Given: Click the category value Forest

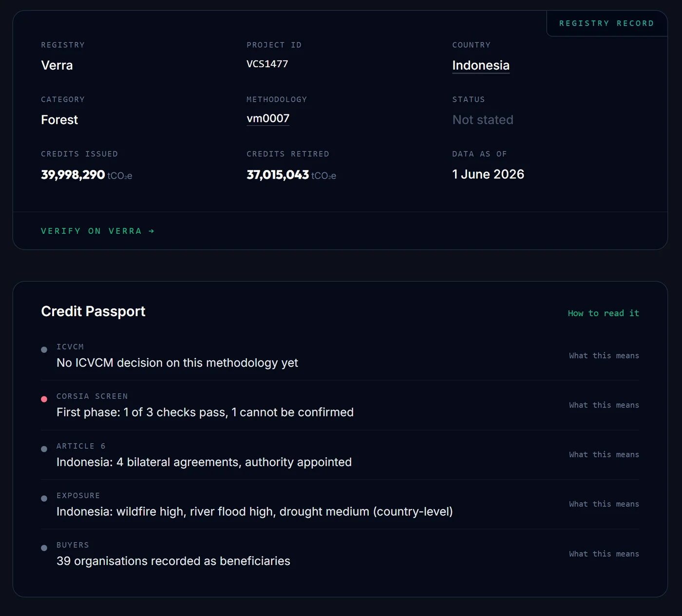Looking at the screenshot, I should tap(59, 120).
